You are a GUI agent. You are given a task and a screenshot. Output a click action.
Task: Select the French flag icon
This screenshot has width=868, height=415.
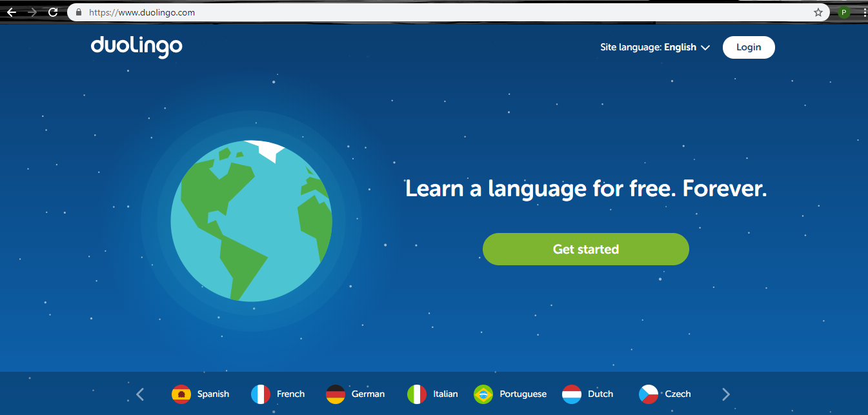[x=259, y=394]
